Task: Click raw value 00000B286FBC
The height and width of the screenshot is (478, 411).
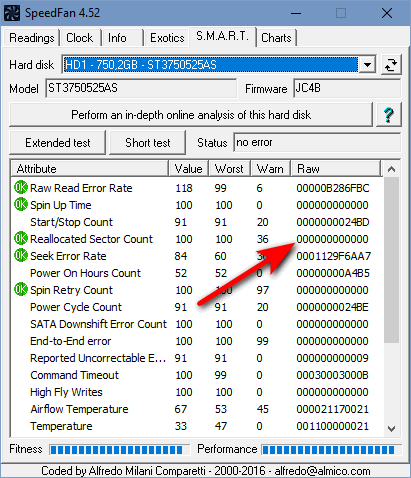Action: 333,188
